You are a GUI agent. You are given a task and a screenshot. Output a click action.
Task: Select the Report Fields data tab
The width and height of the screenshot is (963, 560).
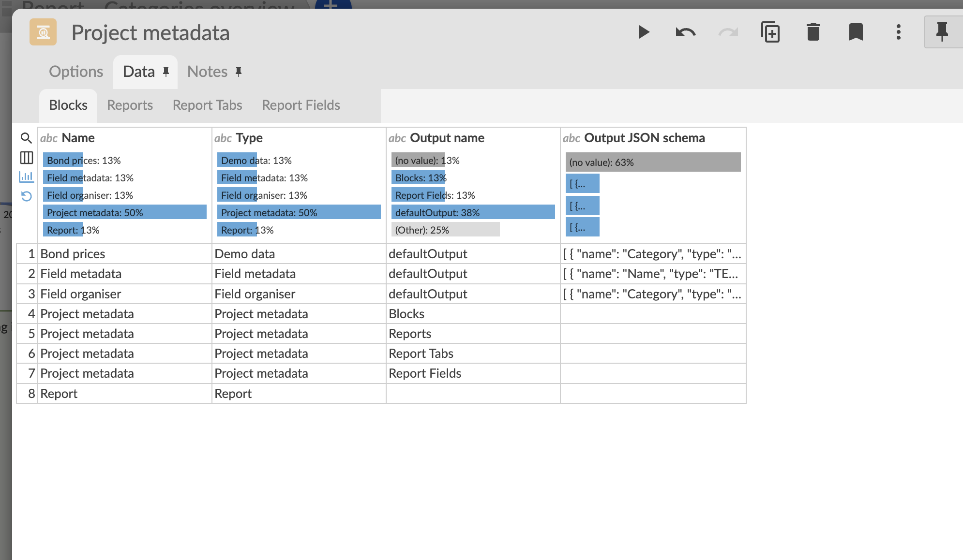(x=301, y=105)
